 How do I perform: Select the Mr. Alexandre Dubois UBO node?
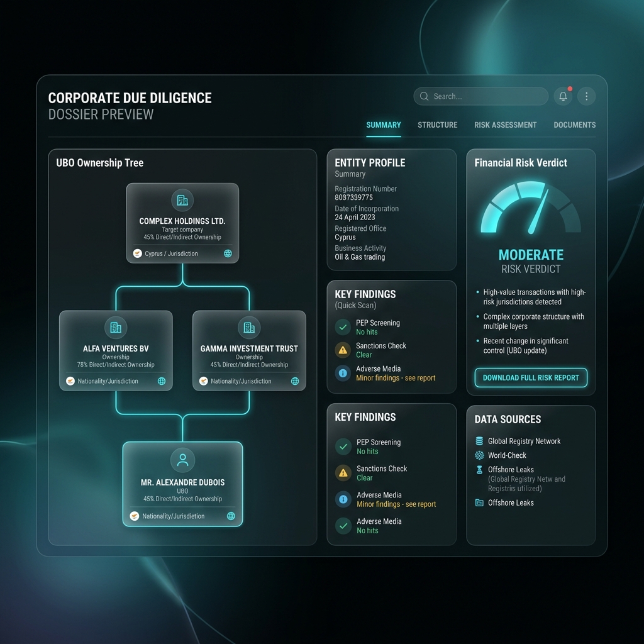[x=182, y=484]
